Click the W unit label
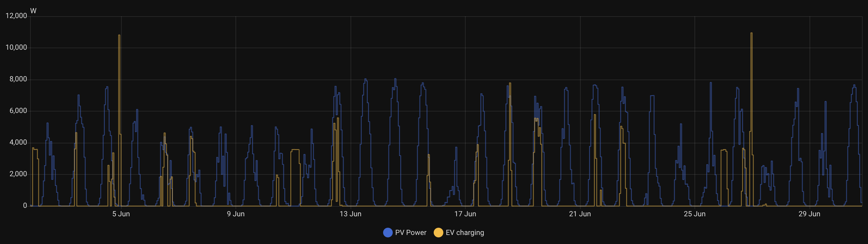 33,11
